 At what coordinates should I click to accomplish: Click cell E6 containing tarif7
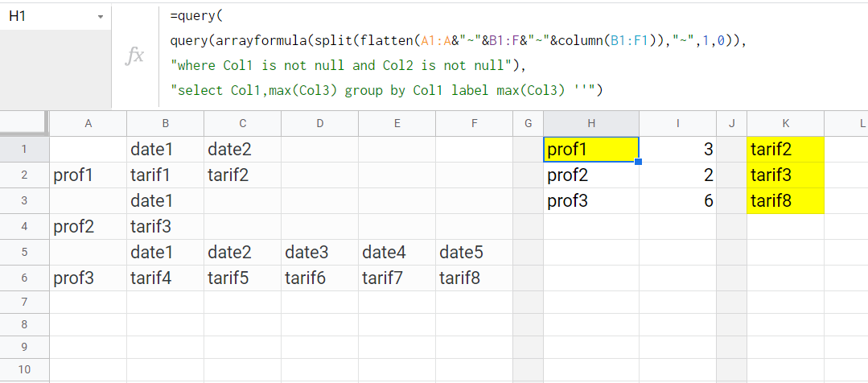tap(397, 278)
